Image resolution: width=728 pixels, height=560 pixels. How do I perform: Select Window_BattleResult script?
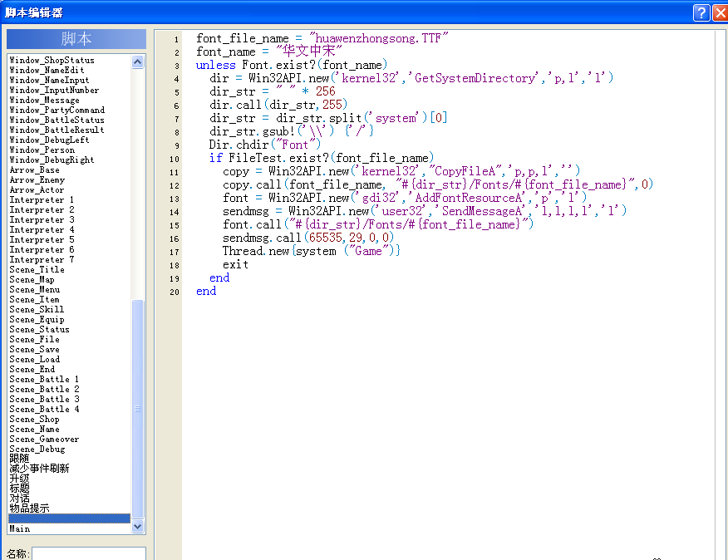coord(57,130)
